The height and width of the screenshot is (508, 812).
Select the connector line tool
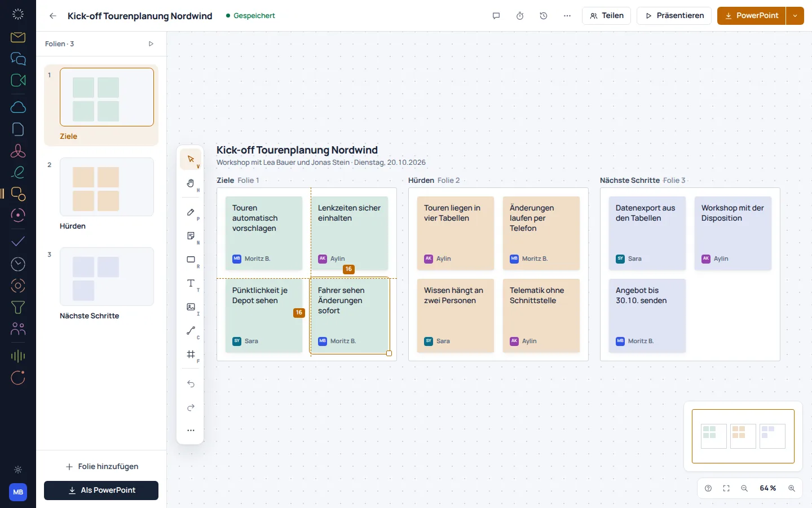pos(191,331)
